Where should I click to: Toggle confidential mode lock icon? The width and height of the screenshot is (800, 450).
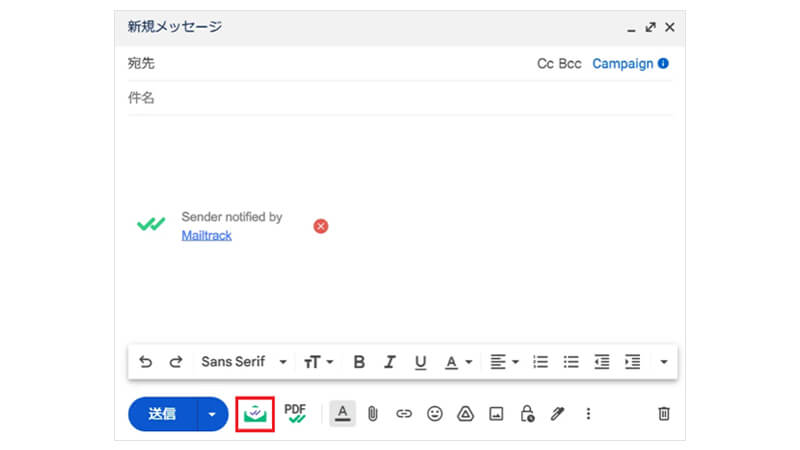[527, 414]
